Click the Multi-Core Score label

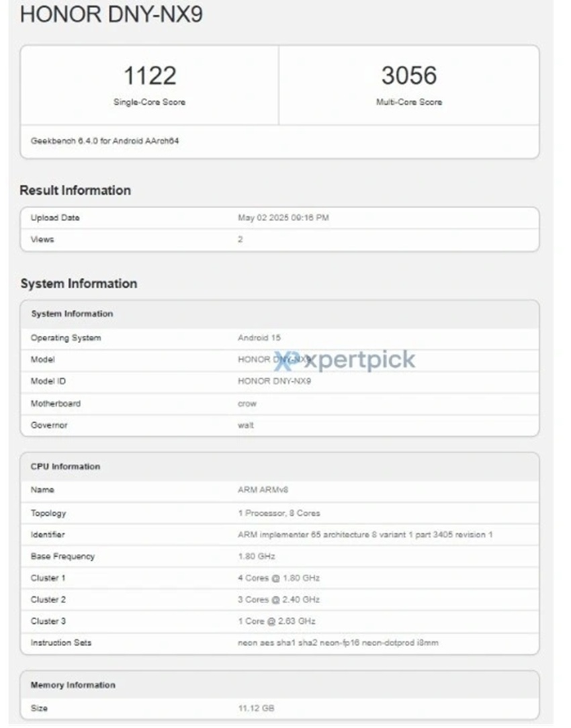(409, 102)
